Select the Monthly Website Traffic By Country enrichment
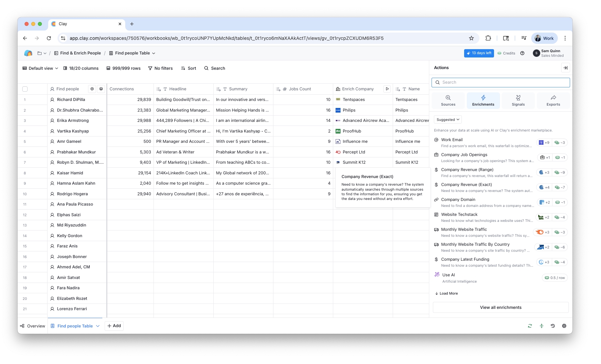The width and height of the screenshot is (601, 364). pyautogui.click(x=501, y=247)
